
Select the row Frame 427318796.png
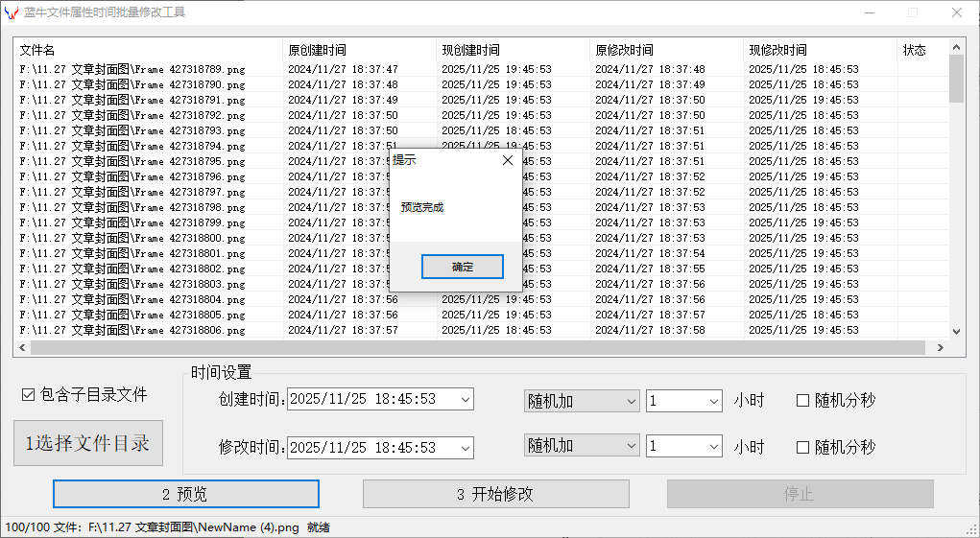(481, 176)
